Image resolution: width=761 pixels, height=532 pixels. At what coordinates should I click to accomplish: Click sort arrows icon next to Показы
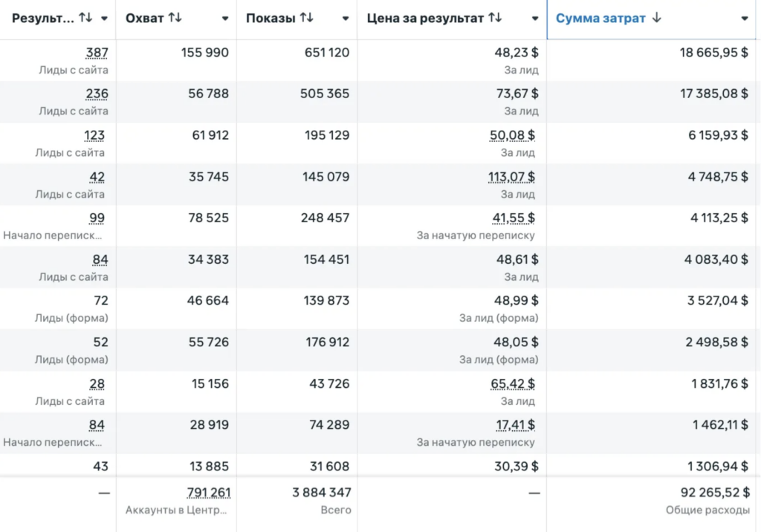pyautogui.click(x=307, y=18)
